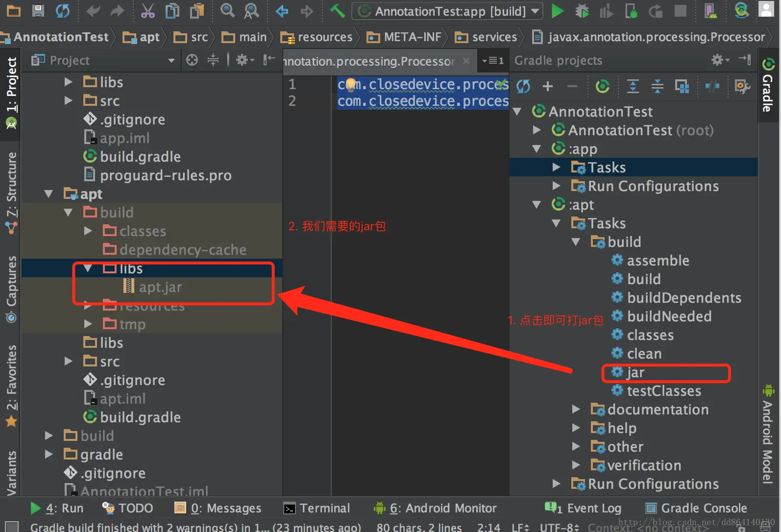
Task: Select the jar Gradle task
Action: [x=635, y=372]
